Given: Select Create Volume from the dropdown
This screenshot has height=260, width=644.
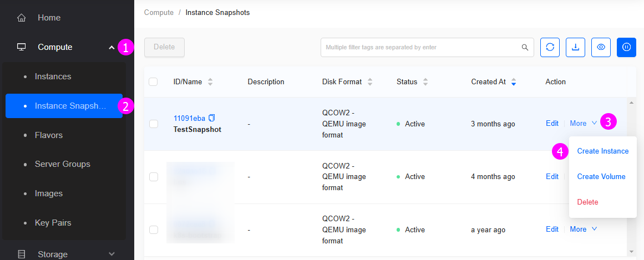Looking at the screenshot, I should (x=601, y=177).
